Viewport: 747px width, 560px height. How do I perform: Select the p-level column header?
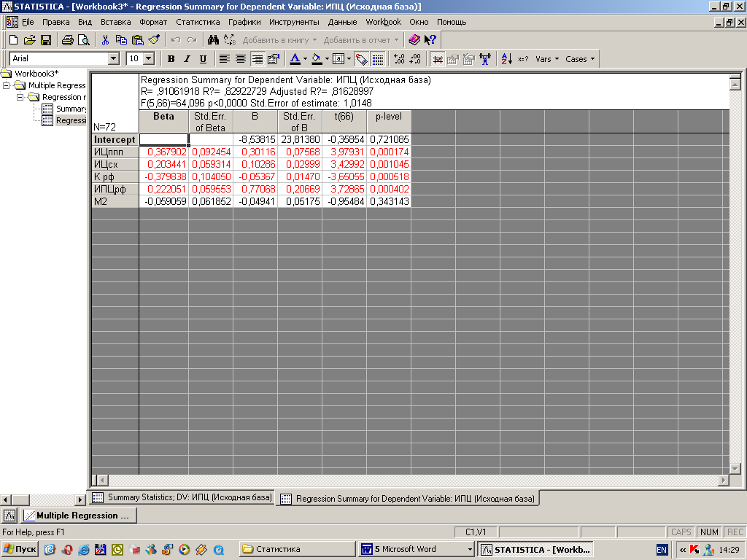pyautogui.click(x=389, y=122)
